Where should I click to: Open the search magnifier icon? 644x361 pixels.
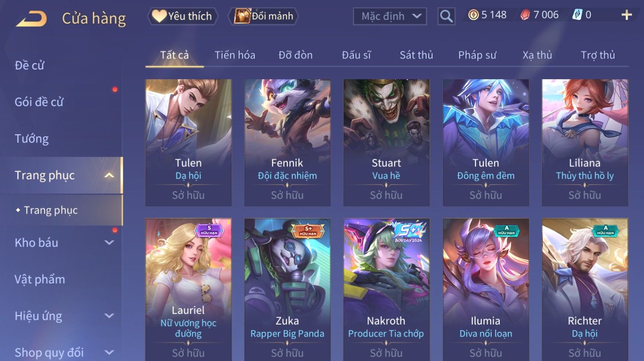pos(446,16)
